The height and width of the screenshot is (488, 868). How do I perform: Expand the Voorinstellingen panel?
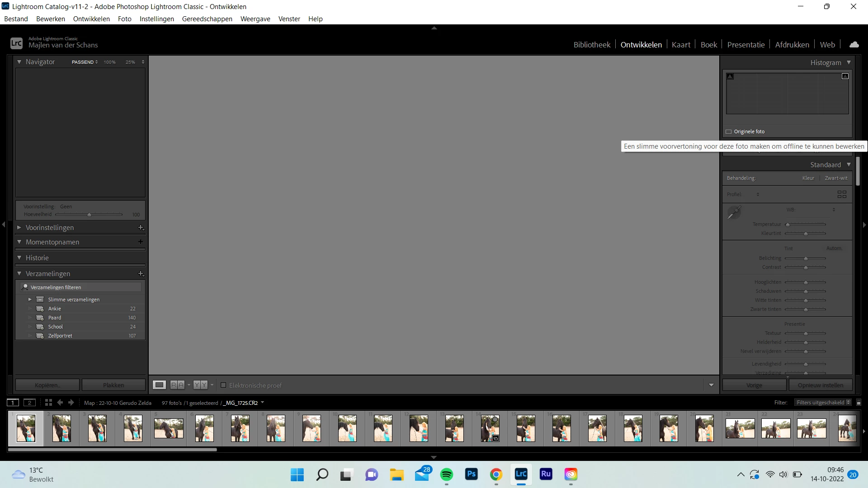tap(19, 228)
